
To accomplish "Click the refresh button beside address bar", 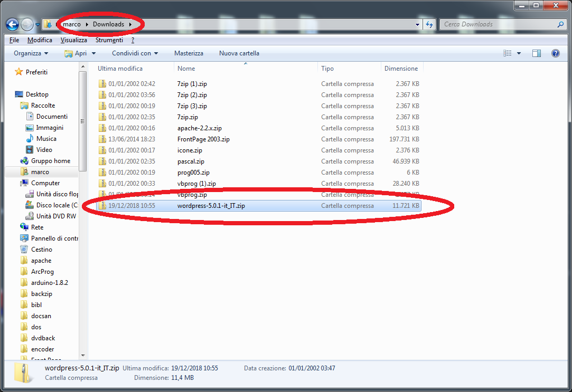I will 430,24.
